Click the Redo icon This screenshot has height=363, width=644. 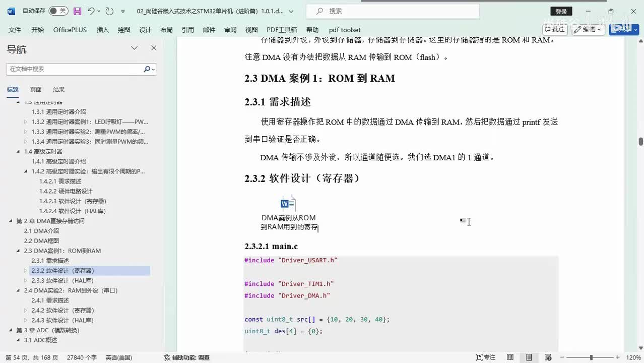109,11
